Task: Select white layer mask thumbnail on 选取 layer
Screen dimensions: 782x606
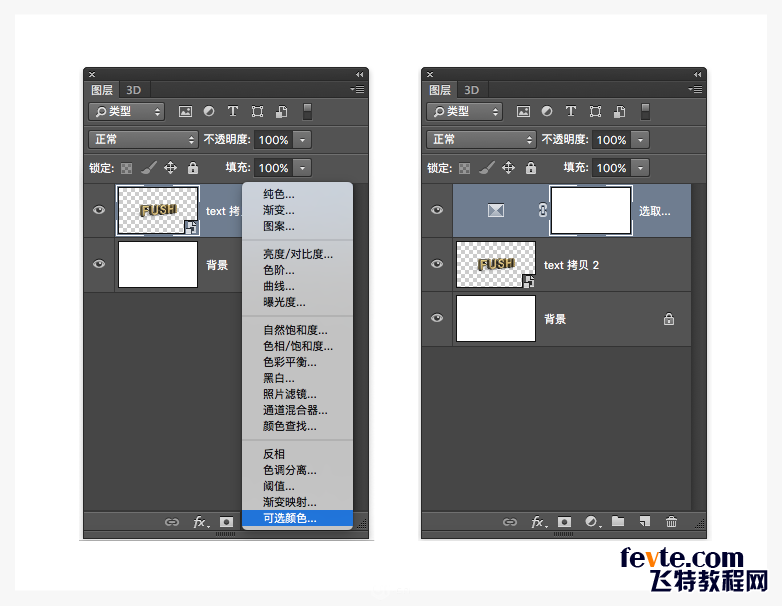Action: pyautogui.click(x=591, y=210)
